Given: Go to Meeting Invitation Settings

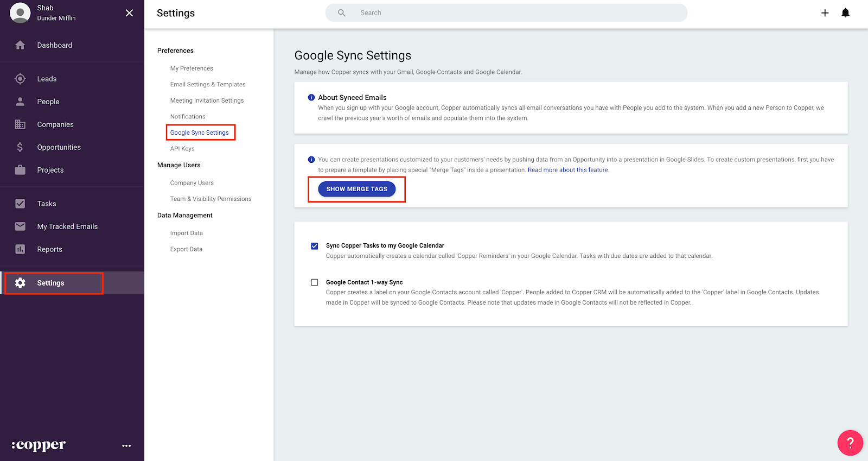Looking at the screenshot, I should point(207,100).
